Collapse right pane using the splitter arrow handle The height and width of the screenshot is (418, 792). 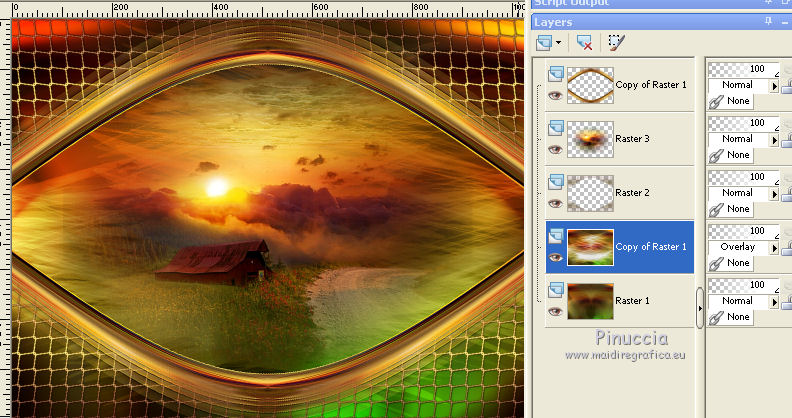[700, 308]
